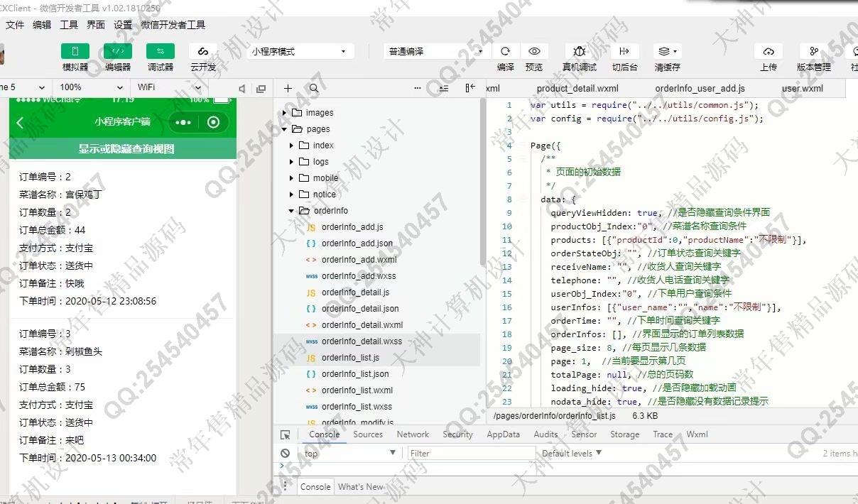Clear the console with the ban icon
This screenshot has width=858, height=504.
click(285, 453)
